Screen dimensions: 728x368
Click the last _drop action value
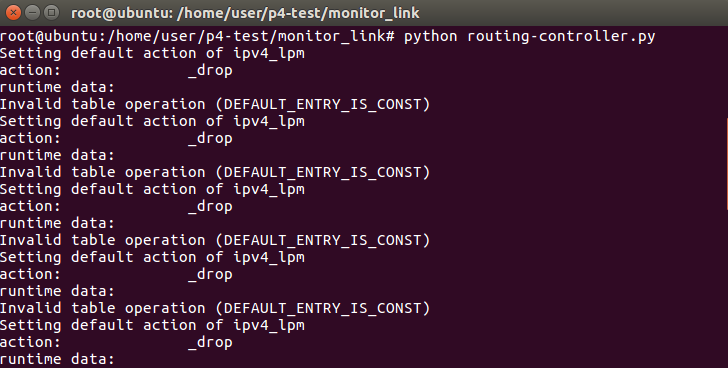click(210, 342)
